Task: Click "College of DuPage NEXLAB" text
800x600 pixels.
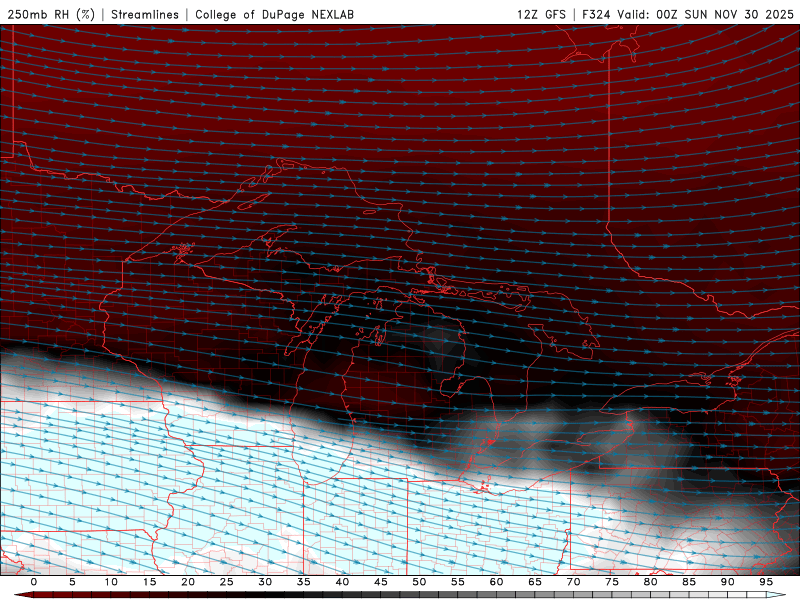Action: click(274, 14)
